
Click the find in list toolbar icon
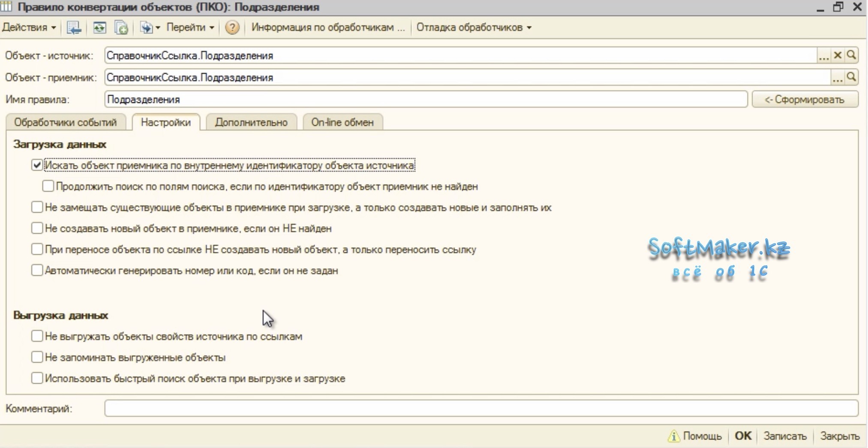pyautogui.click(x=74, y=28)
